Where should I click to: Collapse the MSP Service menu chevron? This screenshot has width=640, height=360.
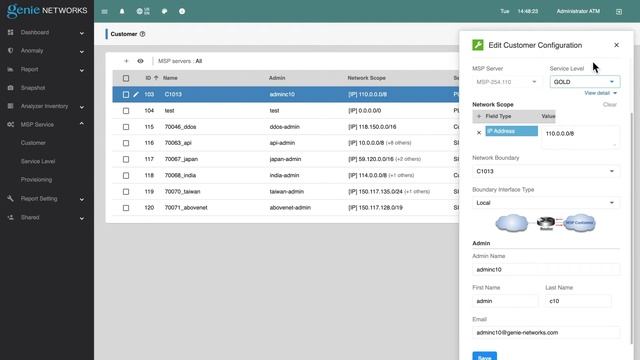click(x=82, y=124)
